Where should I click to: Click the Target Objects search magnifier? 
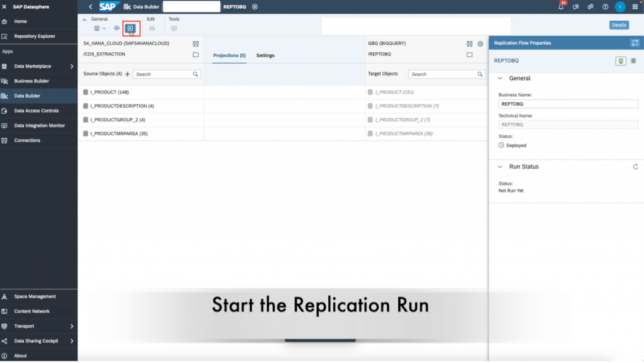coord(480,74)
